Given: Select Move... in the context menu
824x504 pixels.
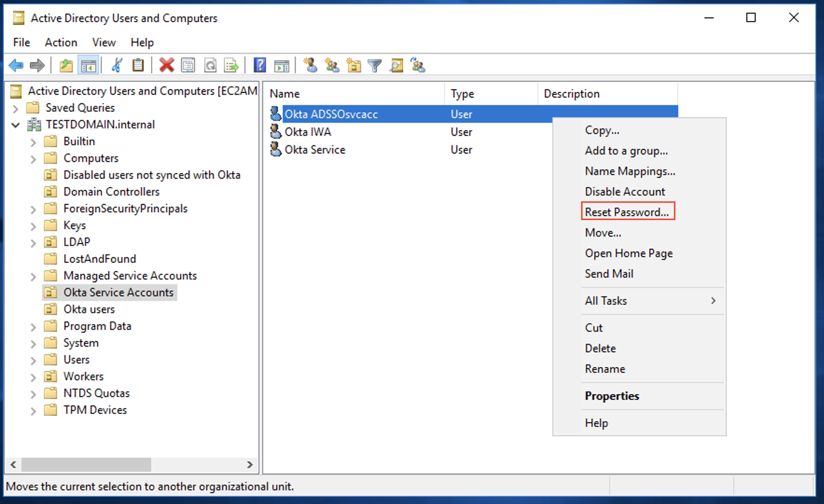Looking at the screenshot, I should click(603, 232).
